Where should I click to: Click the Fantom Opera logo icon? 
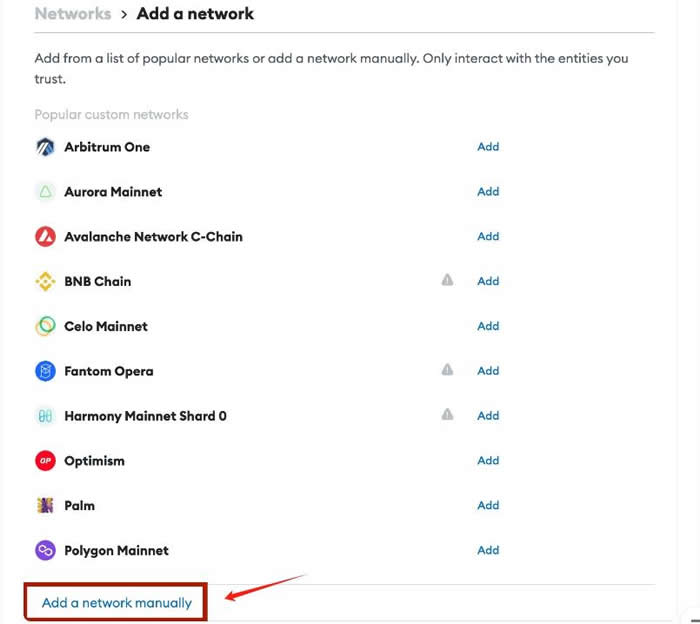point(45,371)
